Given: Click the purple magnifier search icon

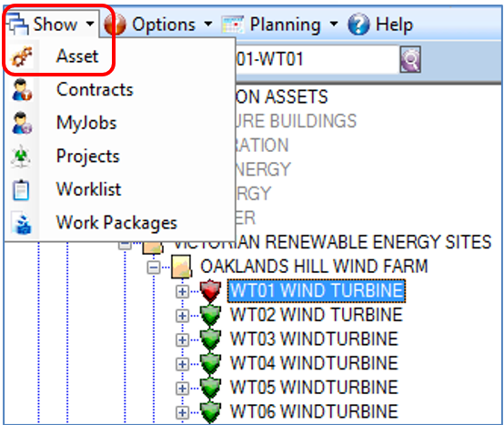Looking at the screenshot, I should click(x=410, y=59).
